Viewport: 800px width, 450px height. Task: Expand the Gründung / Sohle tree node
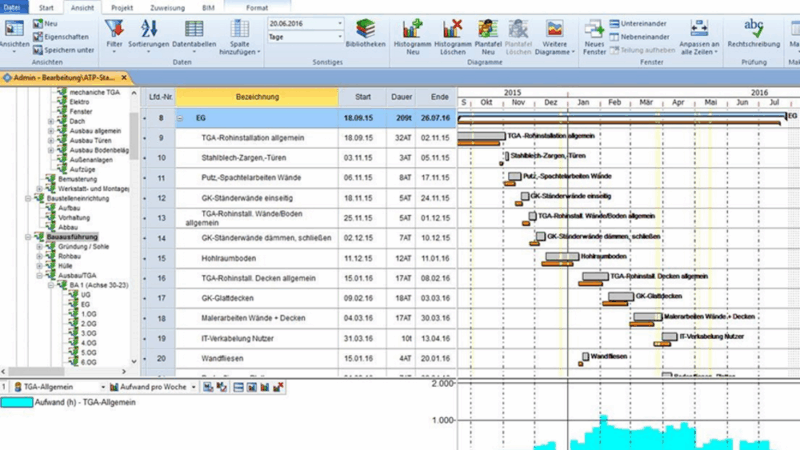[39, 246]
